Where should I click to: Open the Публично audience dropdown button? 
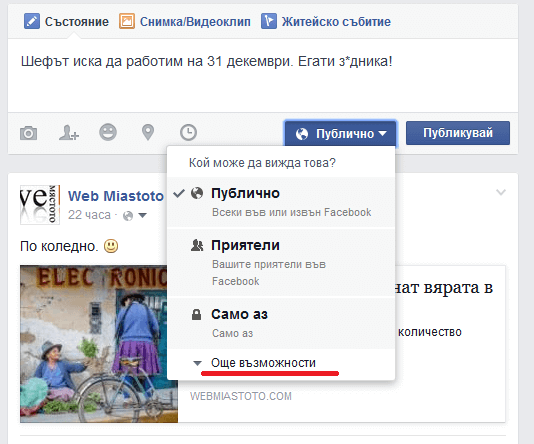point(341,133)
